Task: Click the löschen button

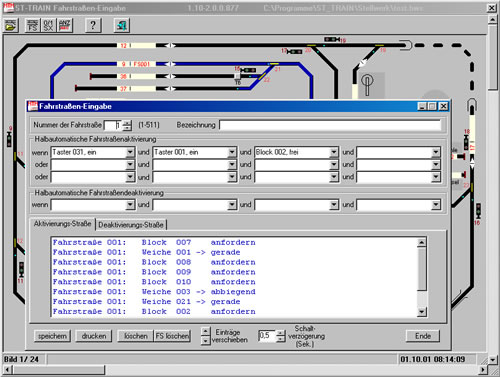Action: 136,336
